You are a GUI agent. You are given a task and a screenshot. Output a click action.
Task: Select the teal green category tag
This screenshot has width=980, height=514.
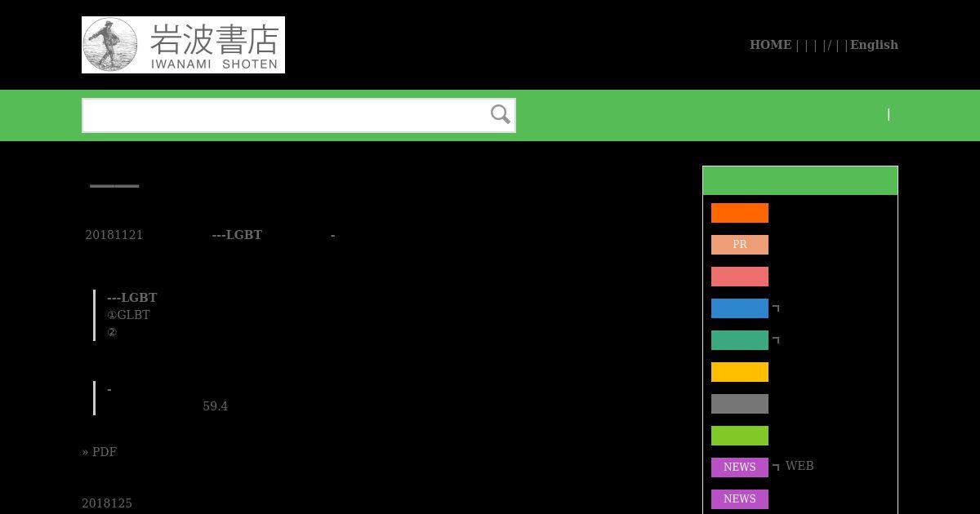click(x=740, y=340)
